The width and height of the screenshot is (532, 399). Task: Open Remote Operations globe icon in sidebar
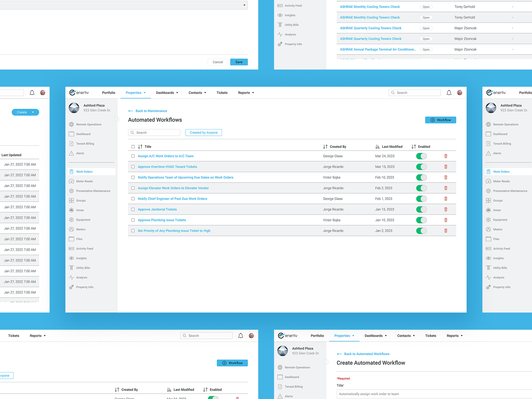(71, 124)
